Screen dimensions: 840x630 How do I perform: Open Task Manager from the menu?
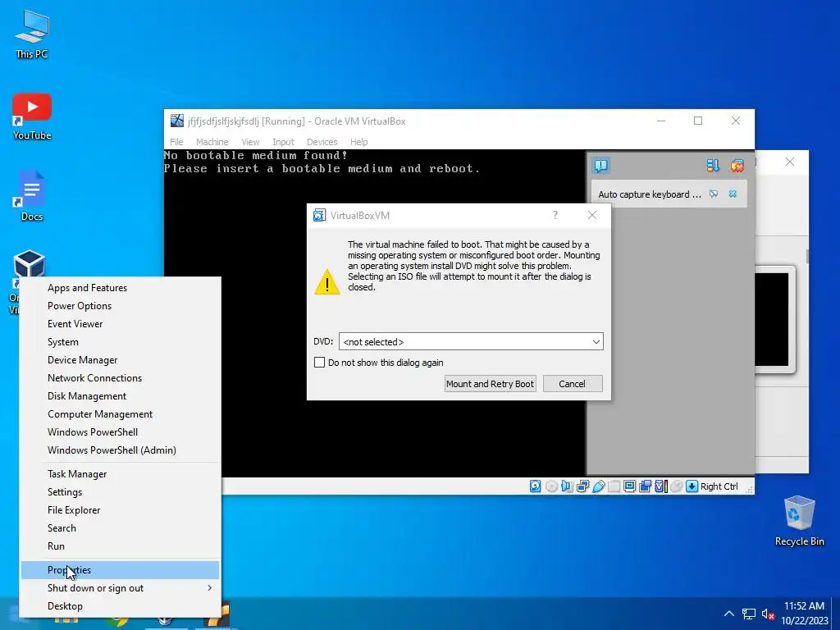tap(120, 473)
